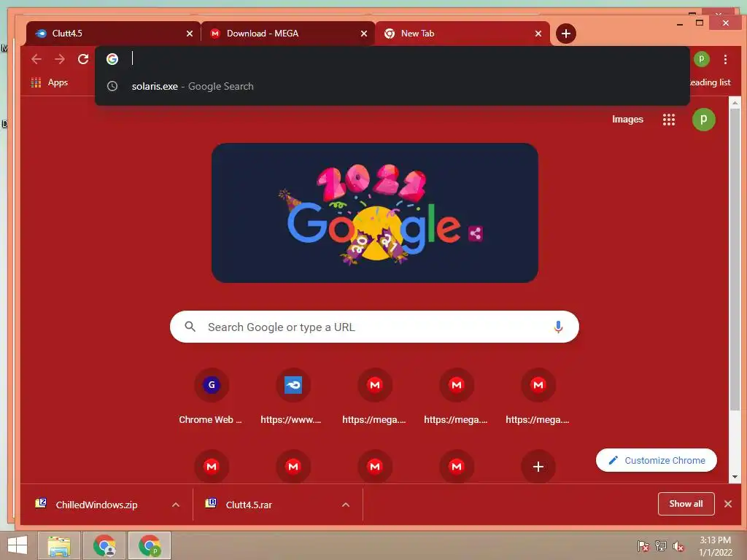Click the vertical scrollbar thumb
Image resolution: width=747 pixels, height=560 pixels.
(735, 259)
